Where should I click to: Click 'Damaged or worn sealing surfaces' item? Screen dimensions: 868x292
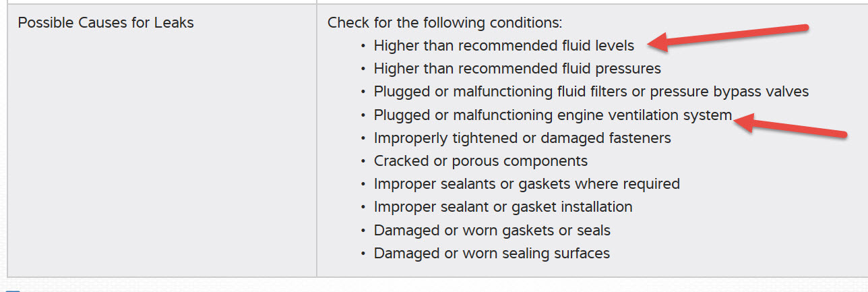coord(491,254)
